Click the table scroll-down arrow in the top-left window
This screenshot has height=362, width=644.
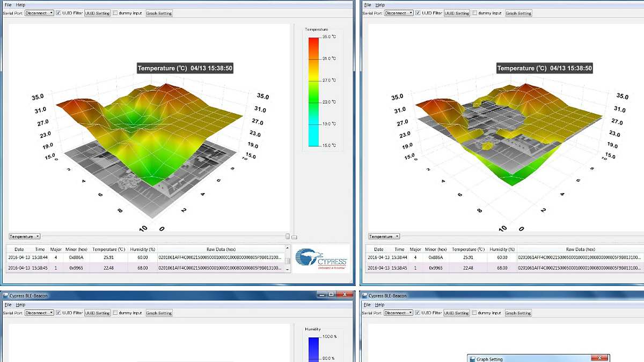[288, 269]
